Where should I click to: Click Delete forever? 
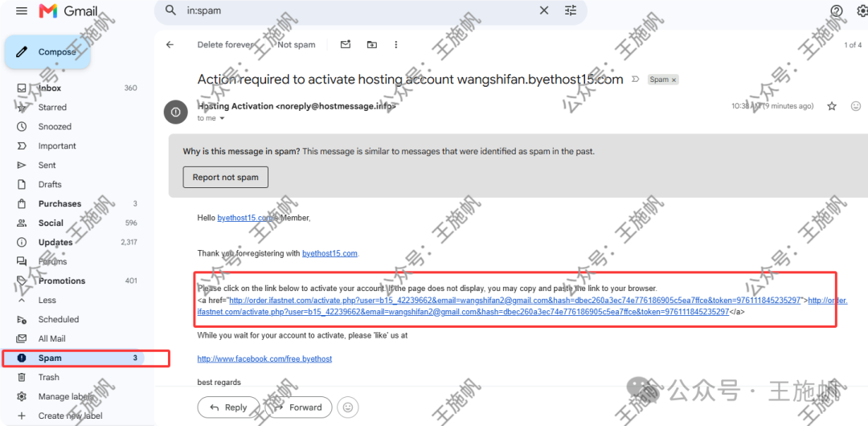225,45
